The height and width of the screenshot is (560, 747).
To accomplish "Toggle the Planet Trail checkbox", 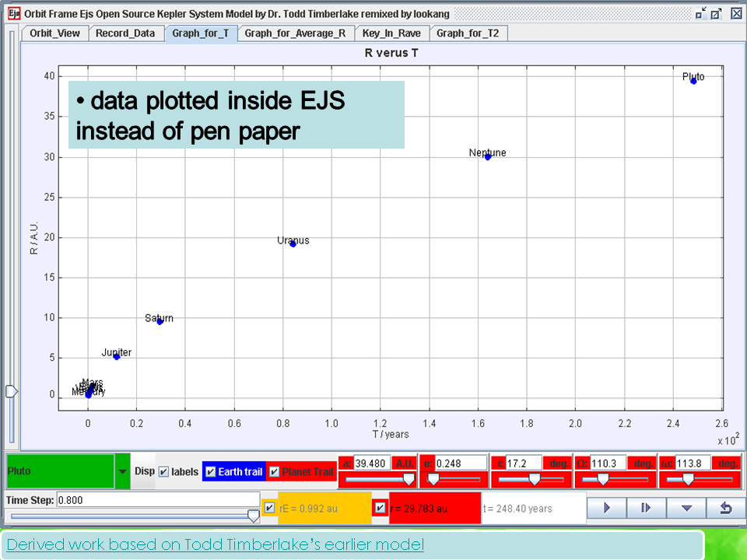I will tap(274, 471).
